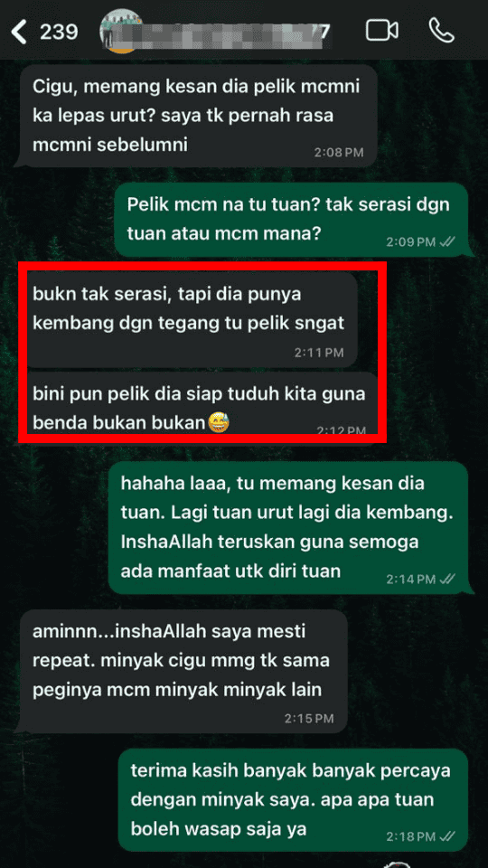The height and width of the screenshot is (868, 488).
Task: Start a video call with this contact
Action: (381, 31)
